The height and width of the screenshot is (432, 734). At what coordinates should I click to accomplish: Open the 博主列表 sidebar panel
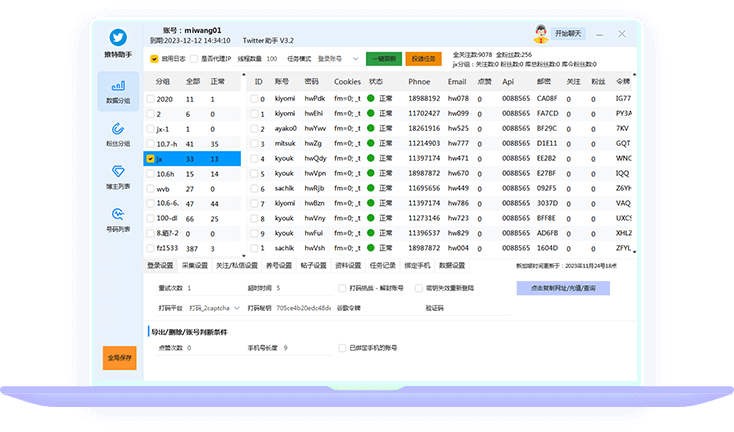coord(118,177)
